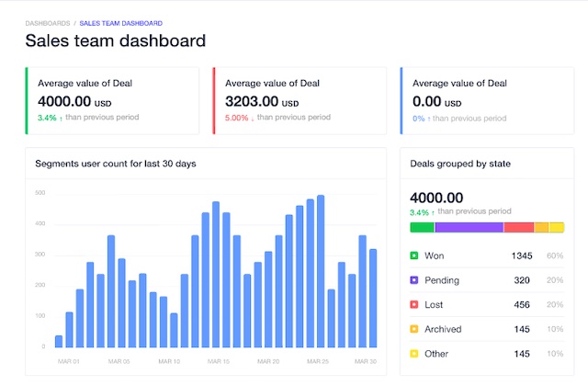Screen dimensions: 588x386
Task: Click the Archived row label
Action: (x=443, y=329)
